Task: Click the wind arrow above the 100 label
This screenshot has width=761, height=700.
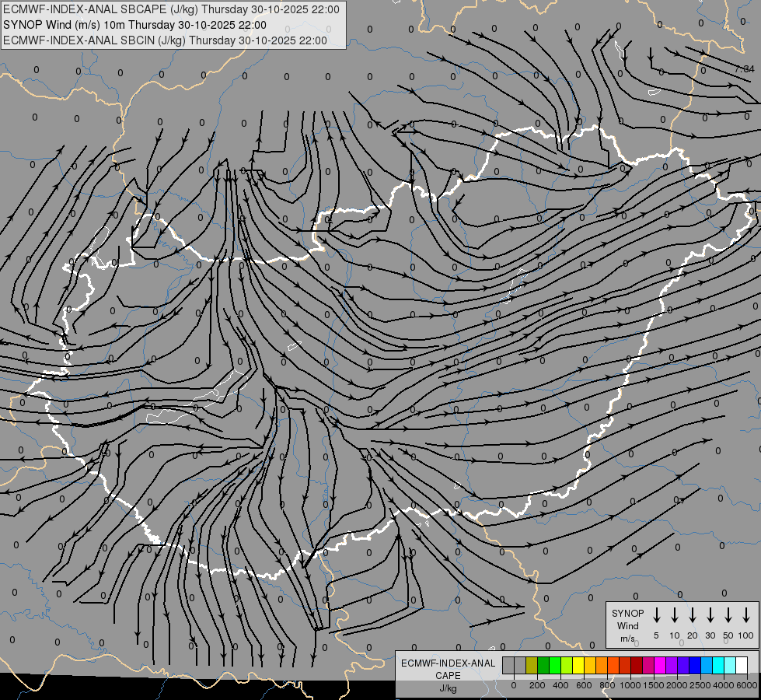Action: pyautogui.click(x=746, y=614)
